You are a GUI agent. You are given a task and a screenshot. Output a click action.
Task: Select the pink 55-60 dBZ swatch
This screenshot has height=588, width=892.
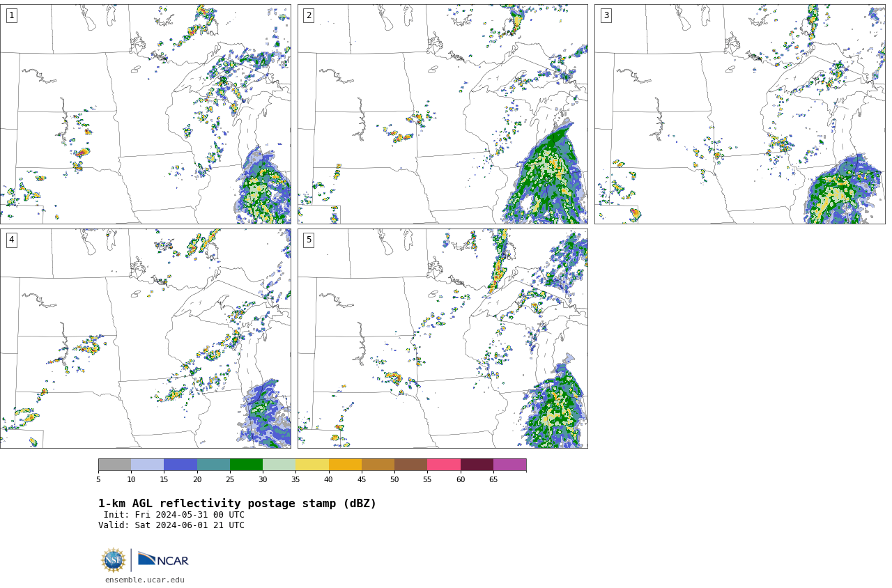[444, 465]
